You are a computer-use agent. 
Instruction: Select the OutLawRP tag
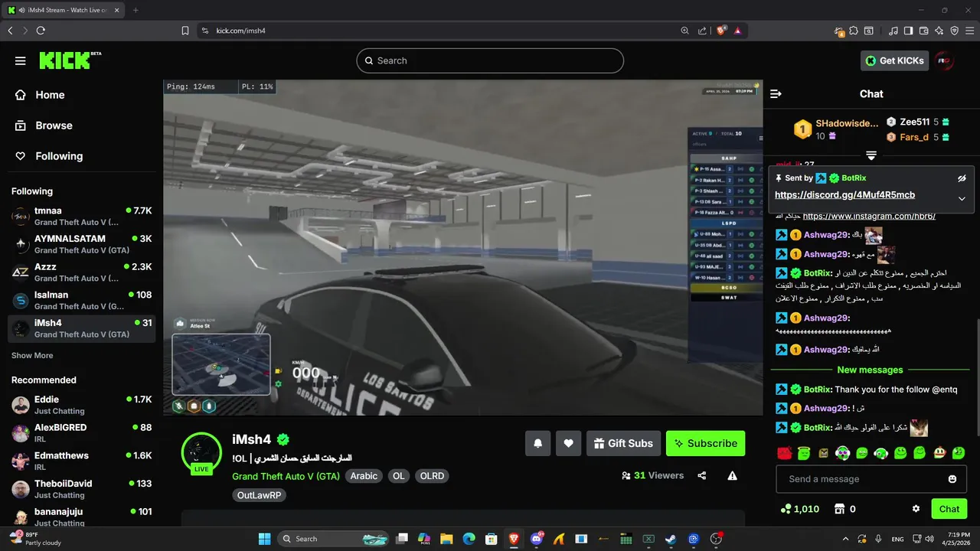point(259,495)
